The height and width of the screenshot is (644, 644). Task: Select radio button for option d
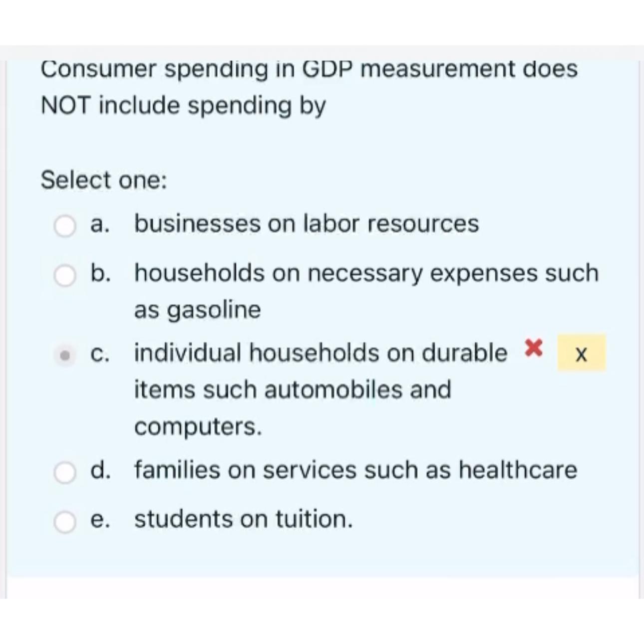(x=64, y=470)
